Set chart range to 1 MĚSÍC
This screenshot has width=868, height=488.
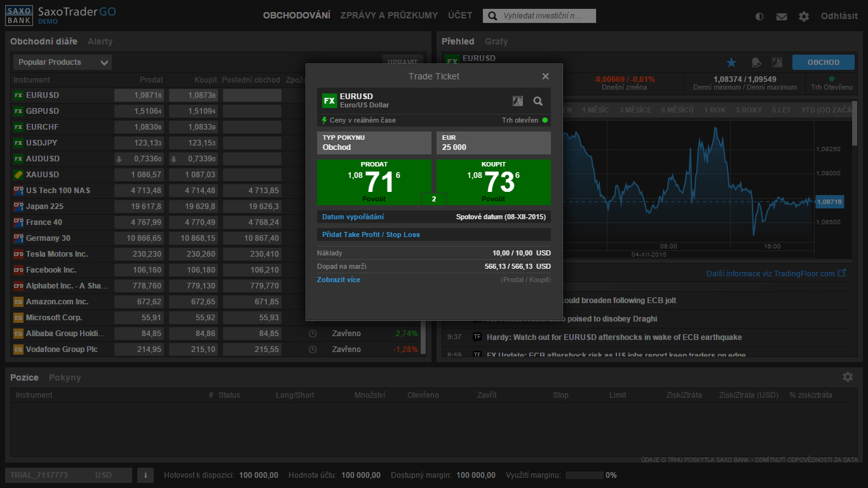(595, 110)
